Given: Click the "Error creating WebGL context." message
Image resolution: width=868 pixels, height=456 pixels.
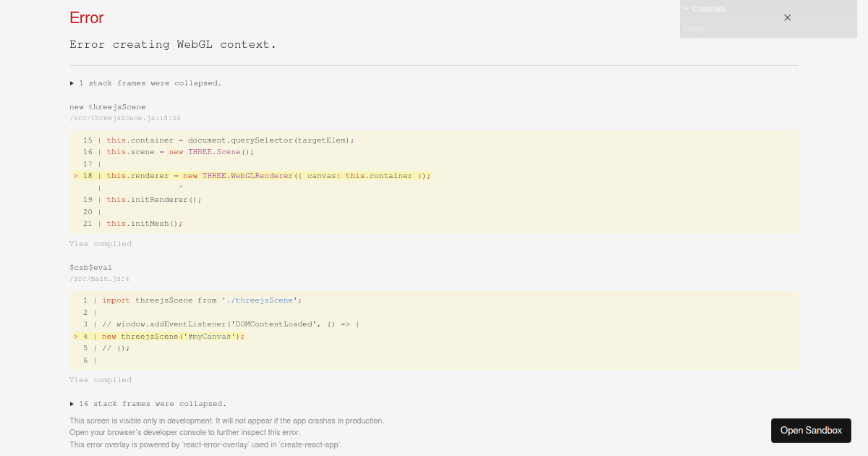Looking at the screenshot, I should [x=173, y=44].
